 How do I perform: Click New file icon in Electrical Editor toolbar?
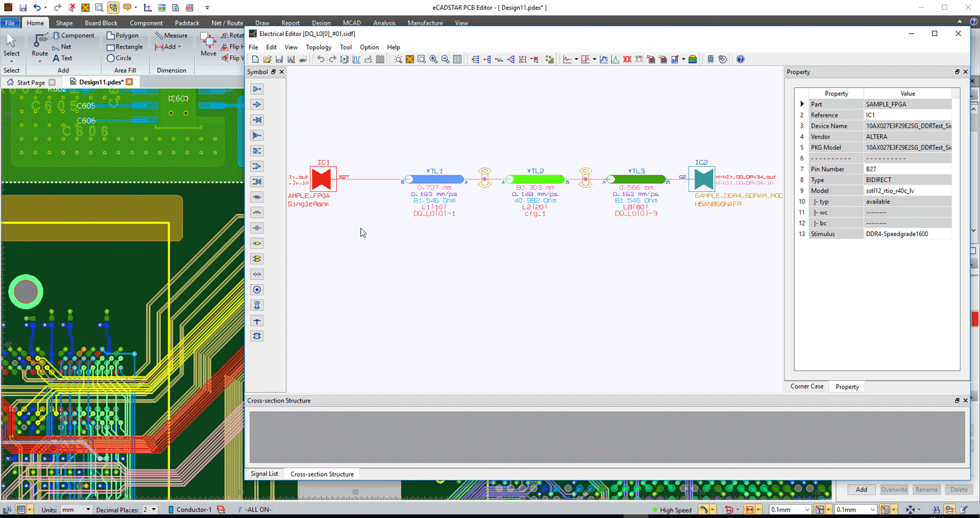pos(256,59)
